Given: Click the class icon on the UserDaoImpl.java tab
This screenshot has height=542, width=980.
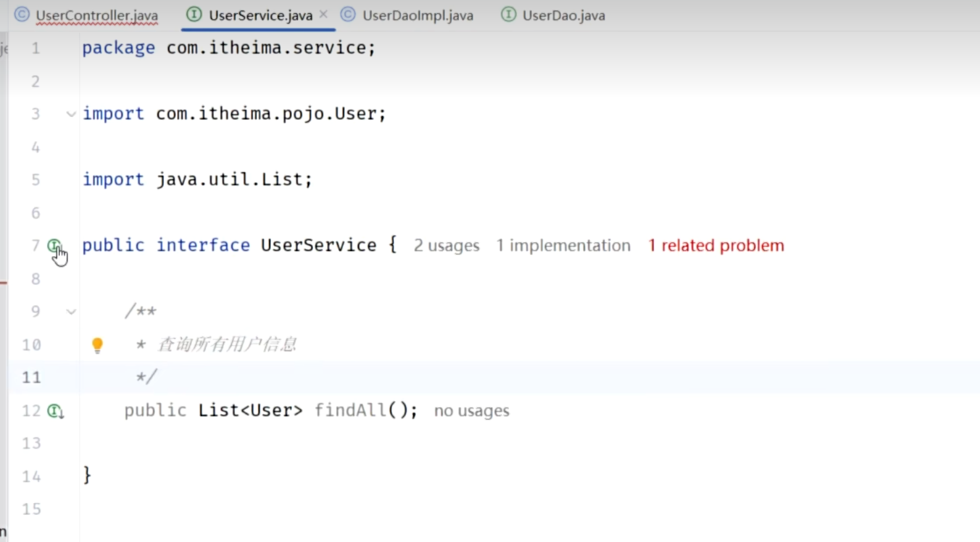Looking at the screenshot, I should pyautogui.click(x=348, y=14).
